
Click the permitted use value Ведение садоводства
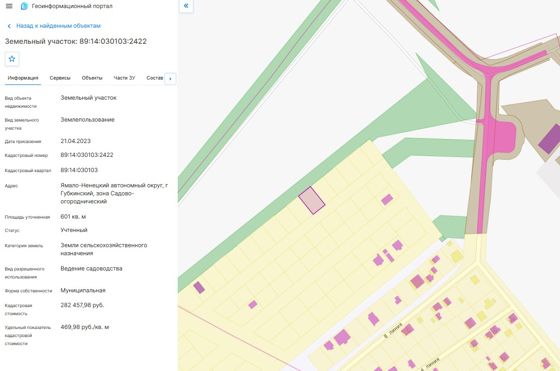coord(91,269)
